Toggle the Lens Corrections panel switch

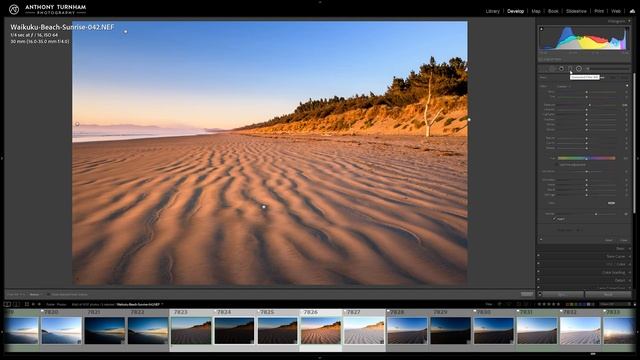[x=539, y=288]
